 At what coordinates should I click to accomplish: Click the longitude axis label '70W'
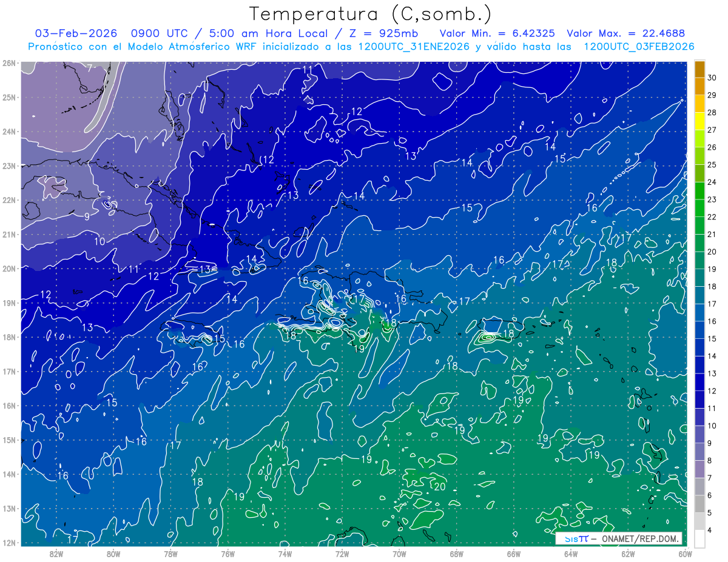click(x=399, y=554)
